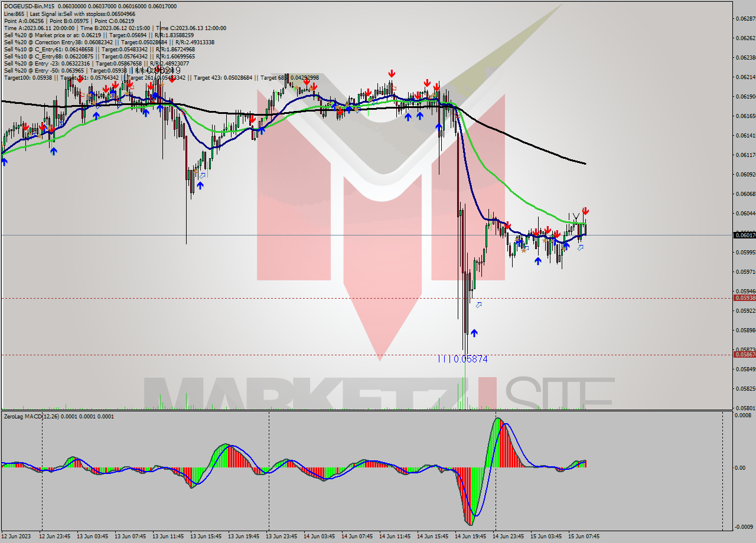Click the '13 Jun 07:45' time axis label
756x543 pixels.
click(x=131, y=537)
